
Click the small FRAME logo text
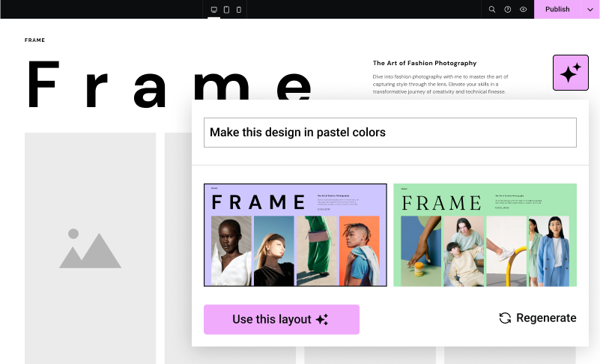click(x=34, y=40)
